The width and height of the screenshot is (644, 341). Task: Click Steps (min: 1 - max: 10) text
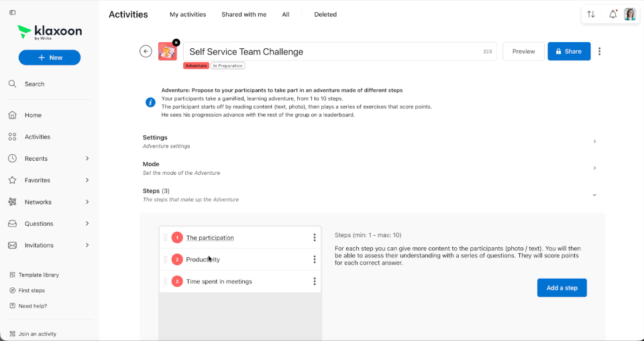click(x=368, y=235)
